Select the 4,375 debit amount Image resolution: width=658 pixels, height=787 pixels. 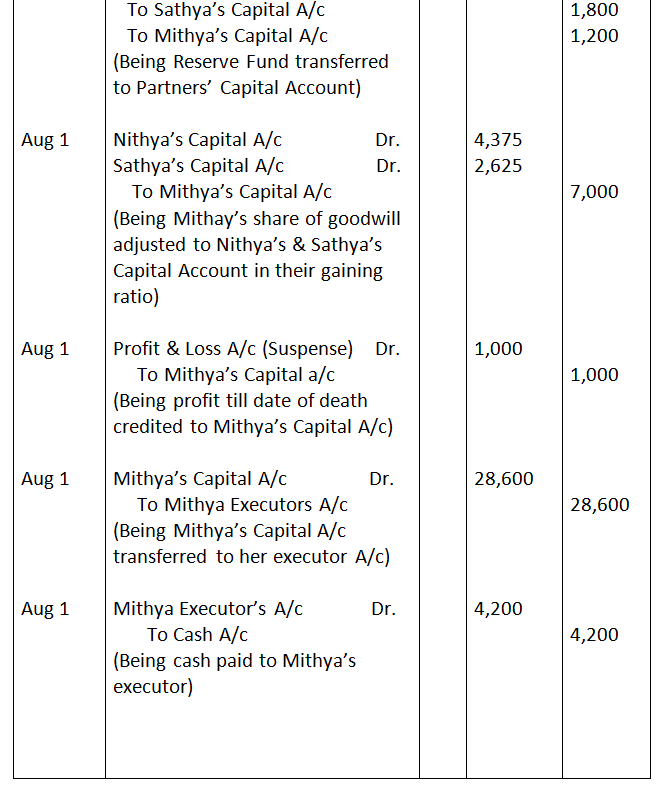point(498,140)
